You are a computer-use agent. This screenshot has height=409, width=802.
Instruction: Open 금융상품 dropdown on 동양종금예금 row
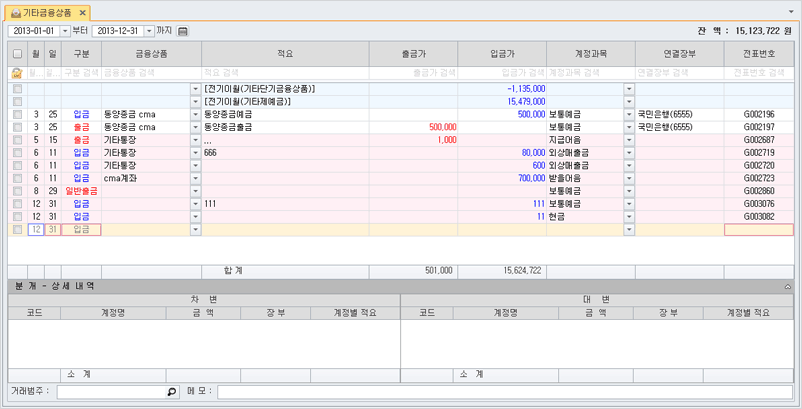tap(195, 115)
